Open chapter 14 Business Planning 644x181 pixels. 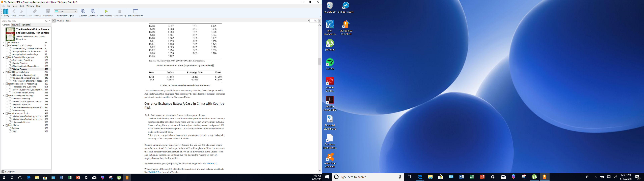(x=21, y=99)
